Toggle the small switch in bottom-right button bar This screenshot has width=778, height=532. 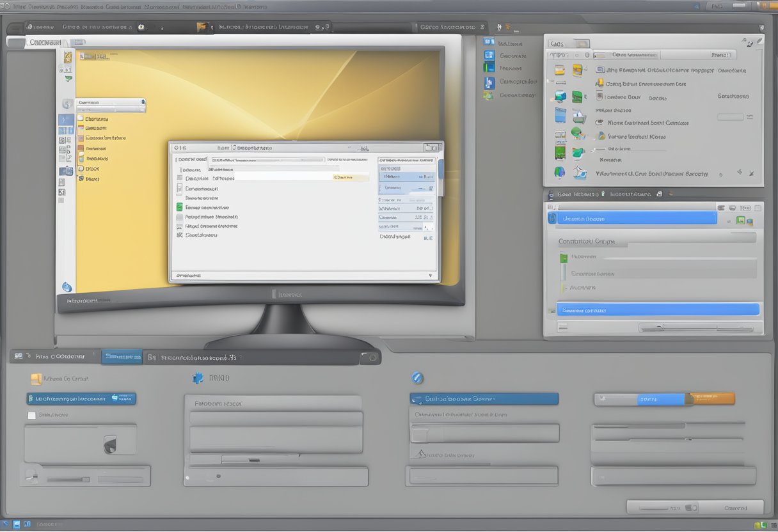point(690,508)
